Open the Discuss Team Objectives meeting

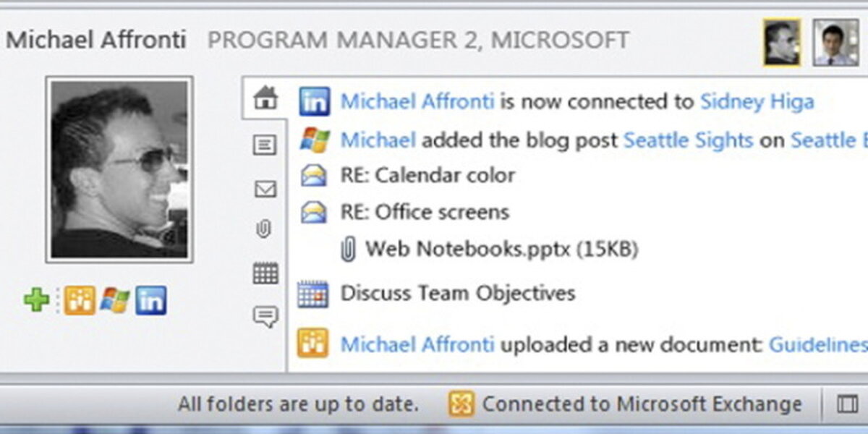point(458,294)
